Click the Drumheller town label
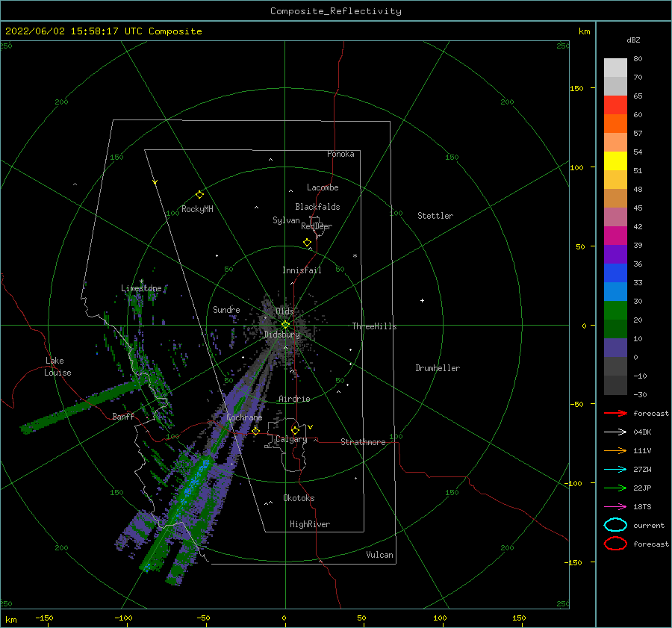The width and height of the screenshot is (672, 628). coord(438,368)
